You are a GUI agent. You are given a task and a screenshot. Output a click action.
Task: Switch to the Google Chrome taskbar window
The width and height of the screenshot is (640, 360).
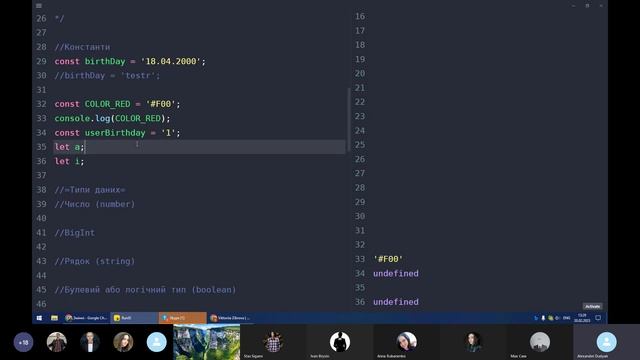pyautogui.click(x=86, y=318)
